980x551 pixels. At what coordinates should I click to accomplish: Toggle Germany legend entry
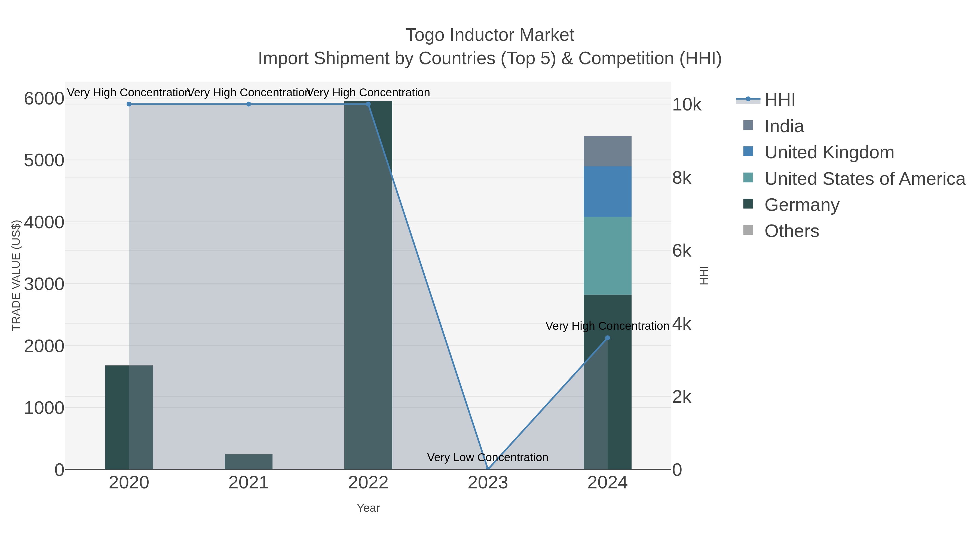791,205
